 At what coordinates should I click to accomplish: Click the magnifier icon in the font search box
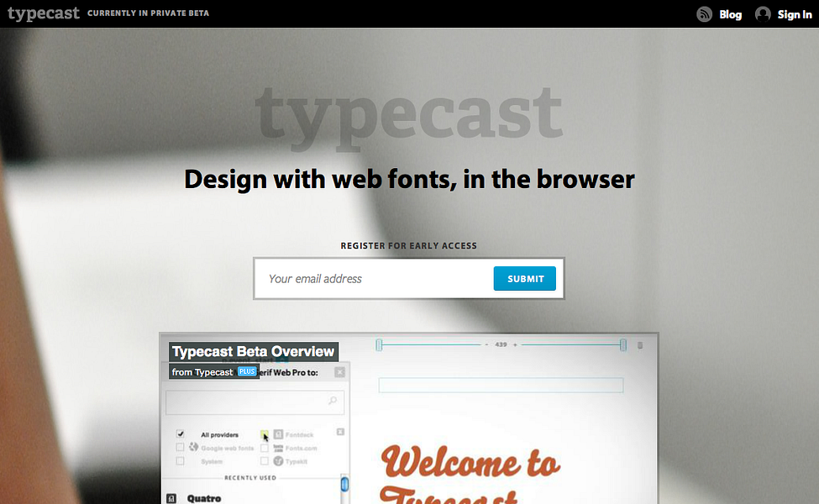point(333,401)
